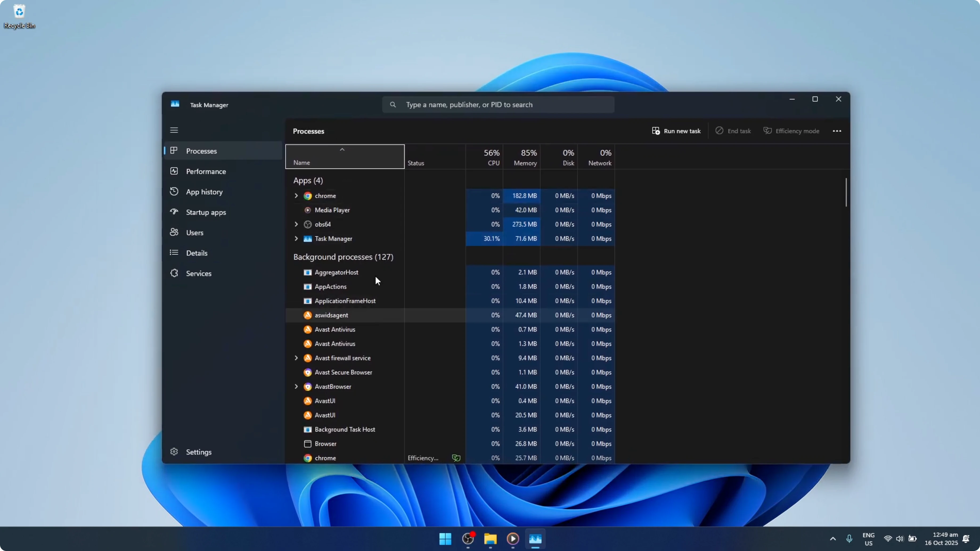This screenshot has width=980, height=551.
Task: Click the Browser process icon
Action: click(x=308, y=444)
